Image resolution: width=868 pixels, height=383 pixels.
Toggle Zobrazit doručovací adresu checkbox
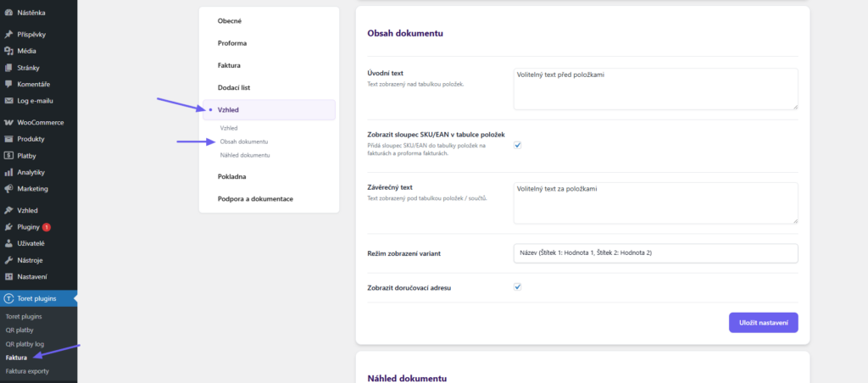point(518,287)
